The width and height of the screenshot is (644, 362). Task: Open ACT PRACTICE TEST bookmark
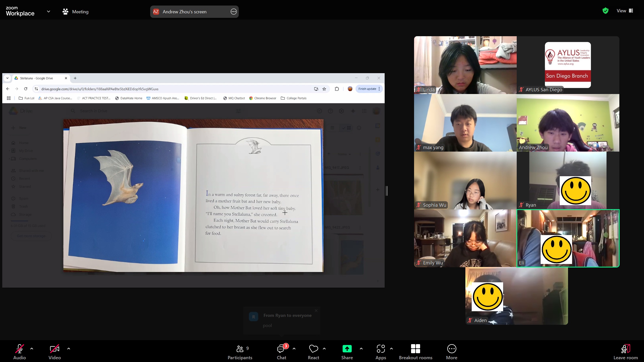click(x=94, y=98)
